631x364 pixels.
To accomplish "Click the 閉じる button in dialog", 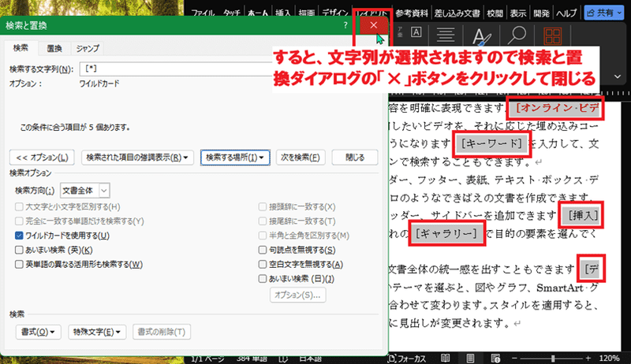I will pos(355,158).
